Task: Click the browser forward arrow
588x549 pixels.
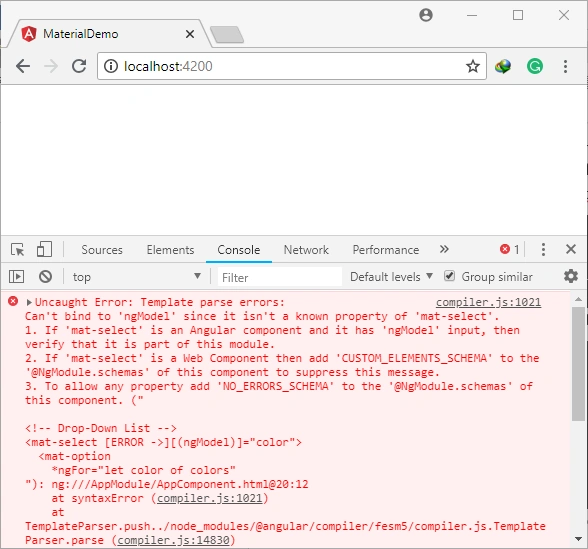Action: tap(51, 66)
